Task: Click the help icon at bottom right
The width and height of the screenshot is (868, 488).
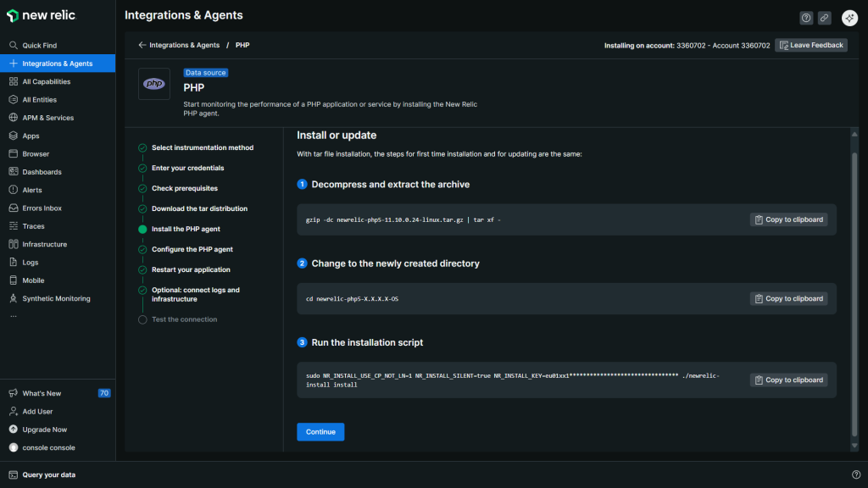Action: 855,474
